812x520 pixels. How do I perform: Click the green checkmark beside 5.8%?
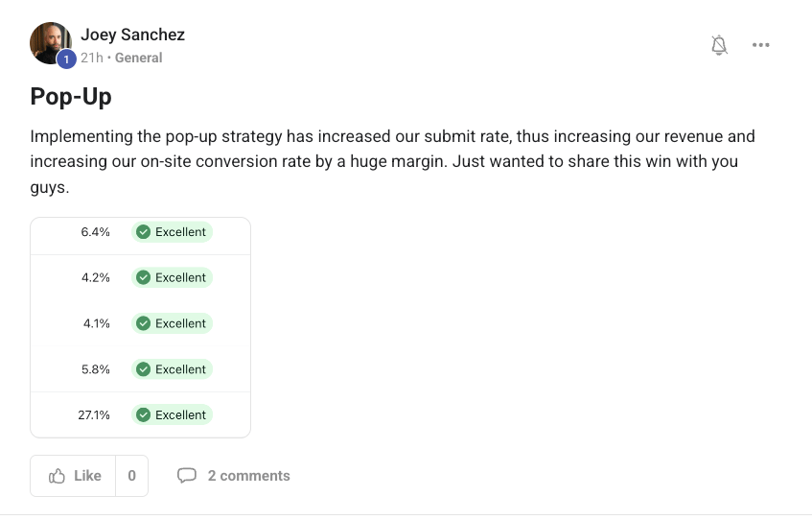143,369
